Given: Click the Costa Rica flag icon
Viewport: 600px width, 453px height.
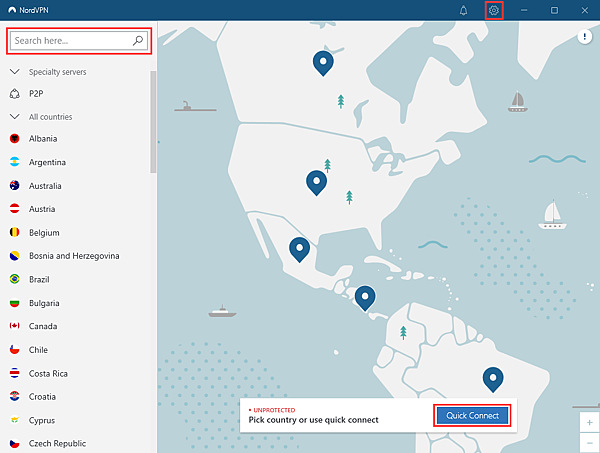Looking at the screenshot, I should click(15, 373).
